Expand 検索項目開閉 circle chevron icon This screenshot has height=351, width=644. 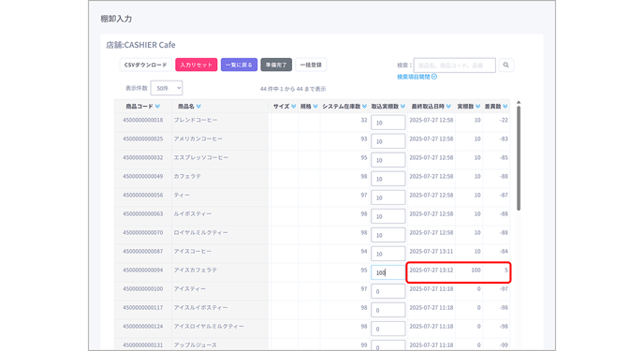pyautogui.click(x=434, y=77)
